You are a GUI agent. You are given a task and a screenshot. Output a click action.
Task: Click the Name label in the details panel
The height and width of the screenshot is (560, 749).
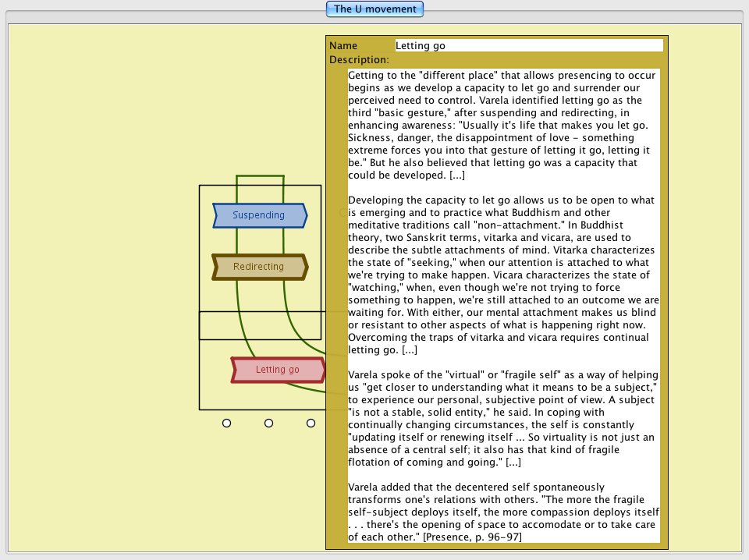tap(343, 46)
